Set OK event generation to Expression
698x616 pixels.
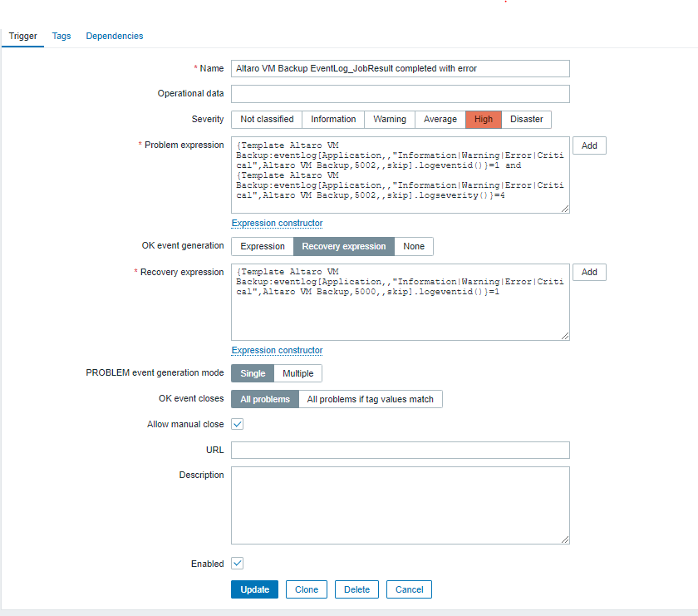tap(263, 246)
